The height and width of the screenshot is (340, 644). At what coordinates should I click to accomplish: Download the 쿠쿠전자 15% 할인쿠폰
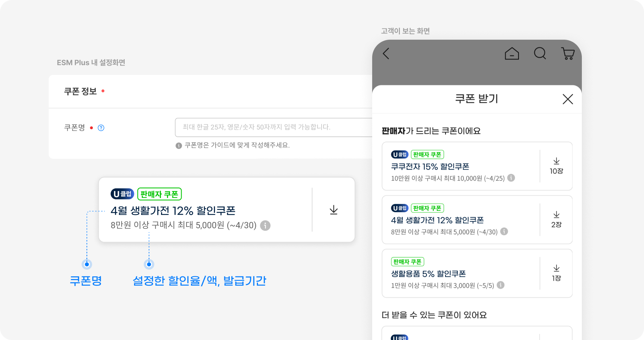click(556, 166)
